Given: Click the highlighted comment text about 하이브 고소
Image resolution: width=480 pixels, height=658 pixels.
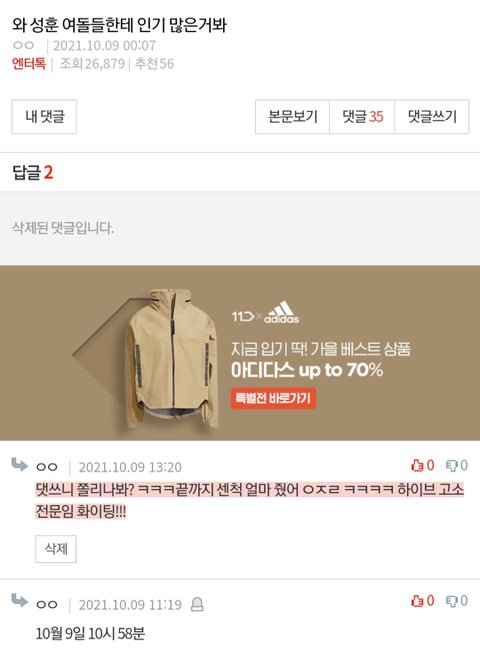Looking at the screenshot, I should [x=250, y=500].
